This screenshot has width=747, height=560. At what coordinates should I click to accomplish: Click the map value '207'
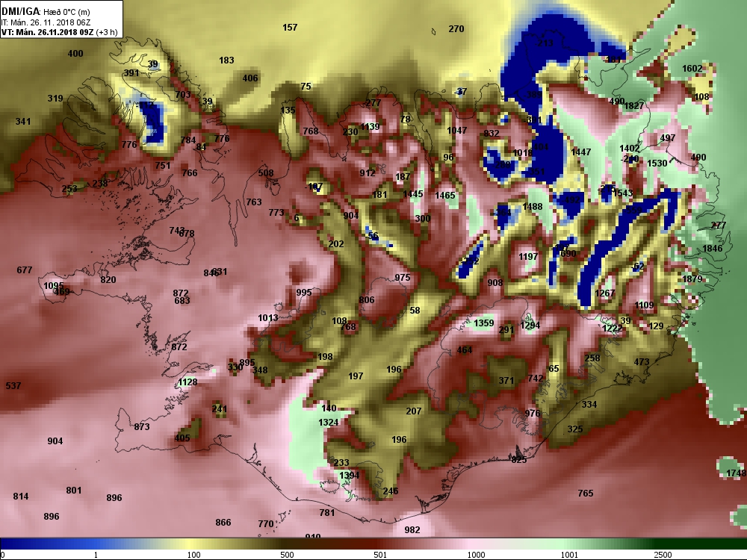pos(414,411)
